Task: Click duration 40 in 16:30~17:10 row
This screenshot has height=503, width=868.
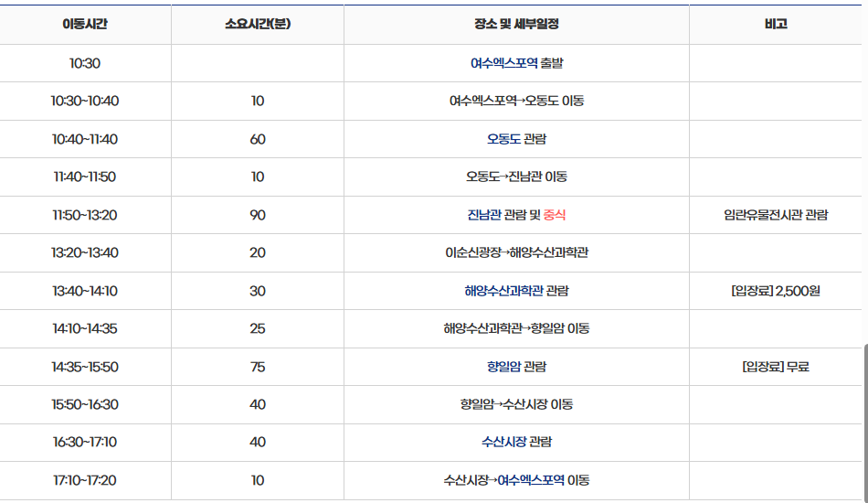Action: (x=258, y=442)
